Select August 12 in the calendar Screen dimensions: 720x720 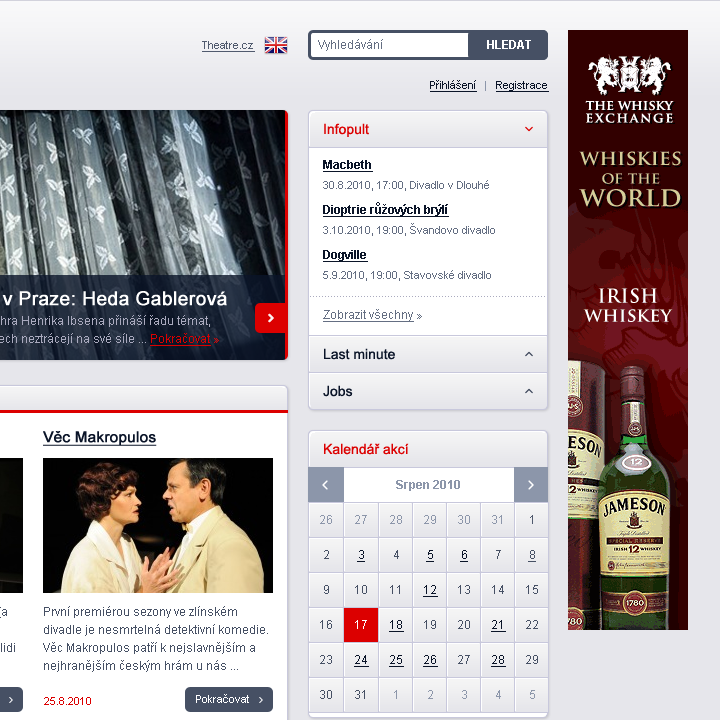(x=430, y=590)
